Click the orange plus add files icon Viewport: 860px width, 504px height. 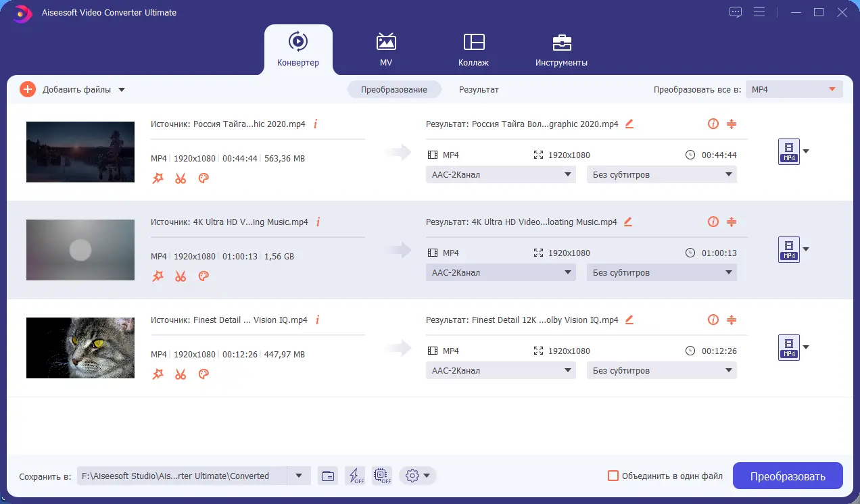(28, 89)
